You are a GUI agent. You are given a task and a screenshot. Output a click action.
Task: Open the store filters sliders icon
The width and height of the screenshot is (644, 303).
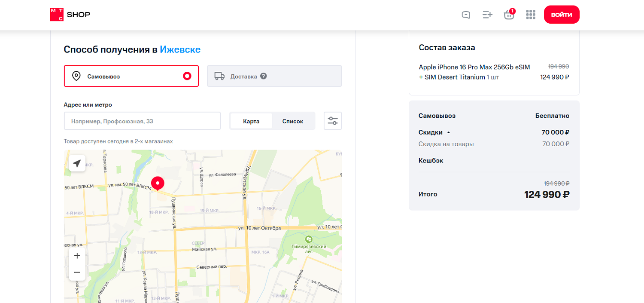[x=333, y=121]
